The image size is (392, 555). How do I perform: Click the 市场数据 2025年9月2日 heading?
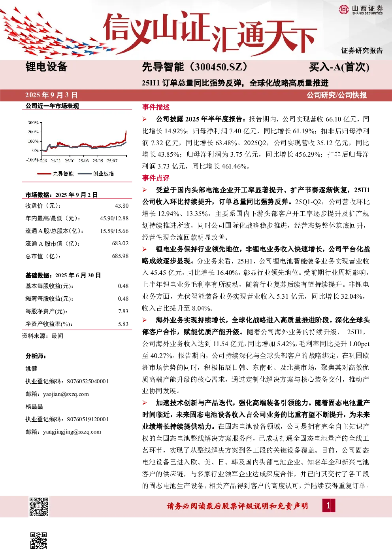[61, 195]
